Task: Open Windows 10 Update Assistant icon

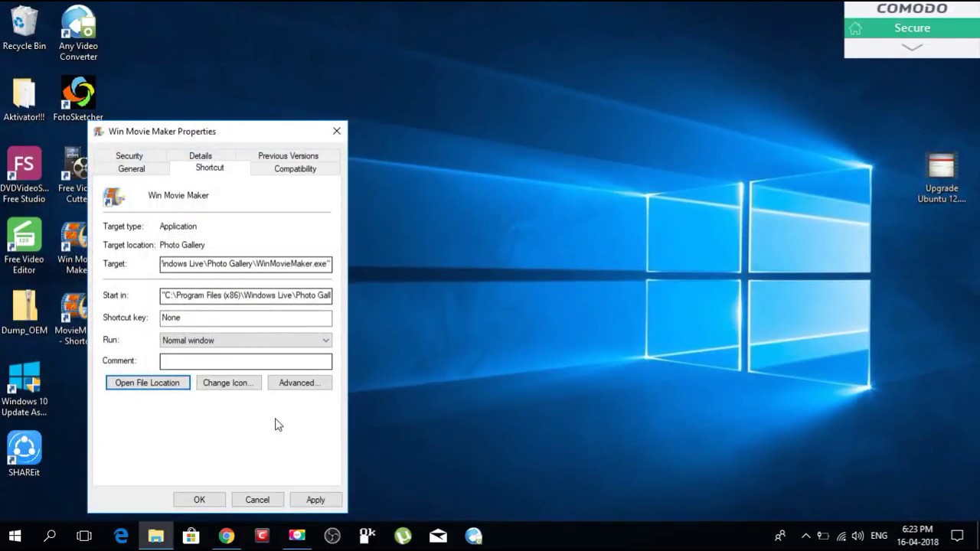Action: pos(24,389)
